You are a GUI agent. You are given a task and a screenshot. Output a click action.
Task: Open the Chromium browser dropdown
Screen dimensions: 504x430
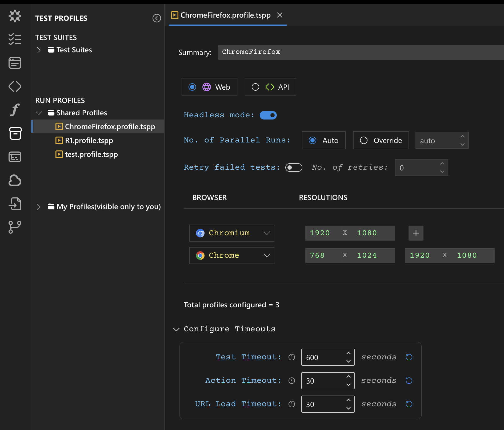pos(231,233)
